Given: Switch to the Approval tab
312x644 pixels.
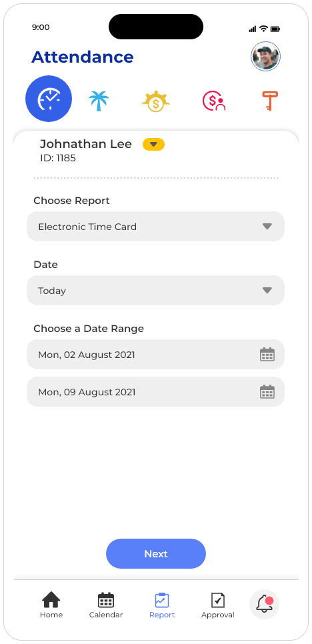Looking at the screenshot, I should point(218,605).
